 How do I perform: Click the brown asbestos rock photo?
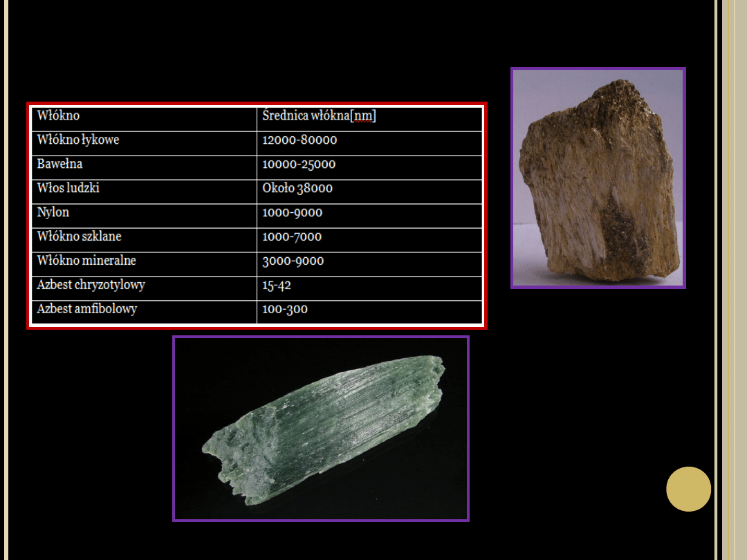point(598,178)
